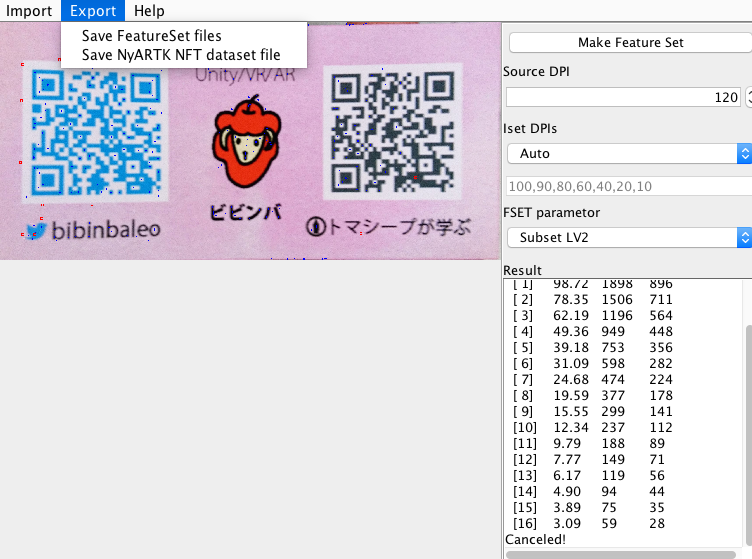Select result row [10] 12.34
Viewport: 752px width, 559px height.
[593, 428]
